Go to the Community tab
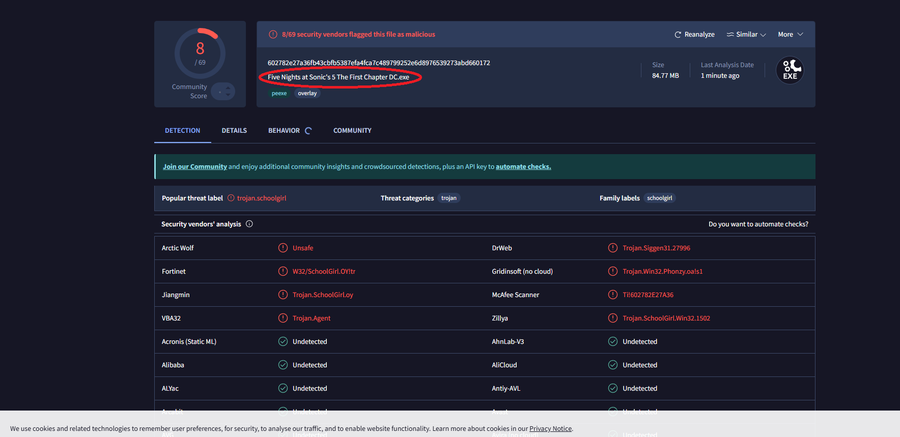Screen dimensions: 900x437 click(352, 131)
